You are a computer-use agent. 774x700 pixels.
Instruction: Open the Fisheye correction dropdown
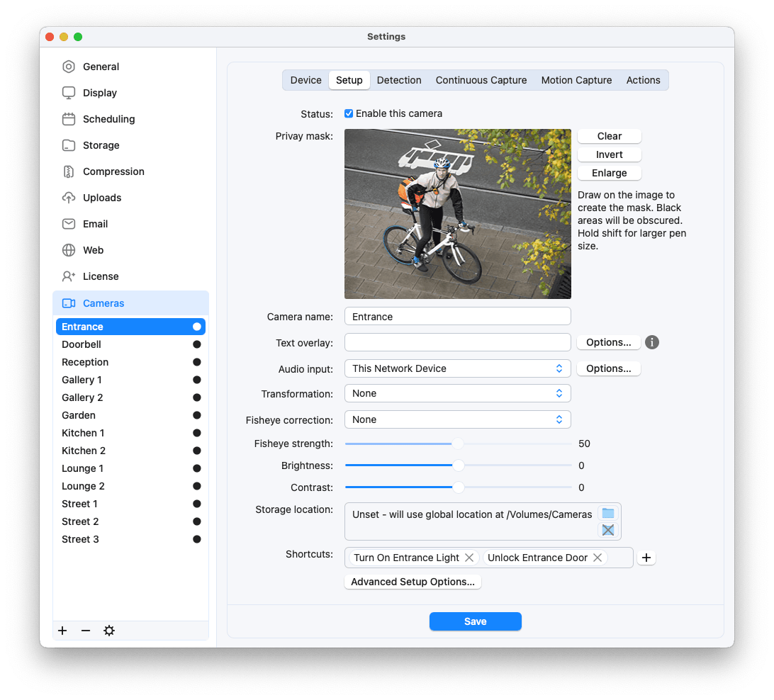tap(457, 419)
